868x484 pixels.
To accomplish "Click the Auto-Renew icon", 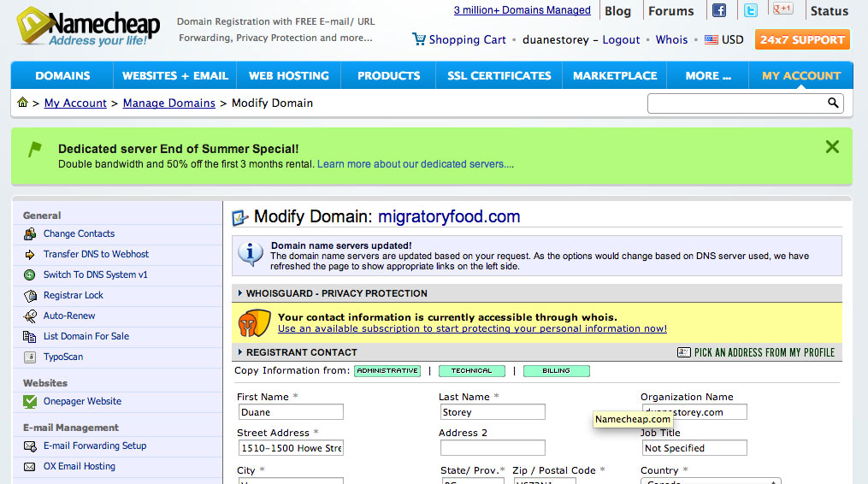I will point(30,316).
